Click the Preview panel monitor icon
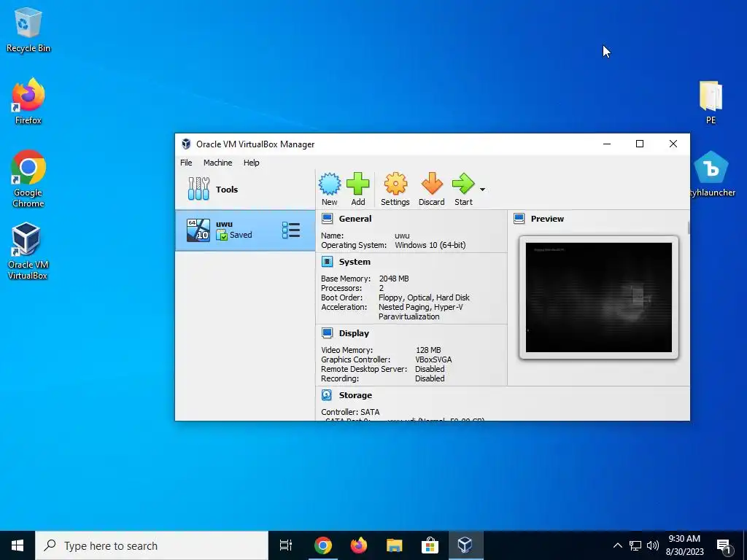This screenshot has height=560, width=747. pyautogui.click(x=519, y=219)
